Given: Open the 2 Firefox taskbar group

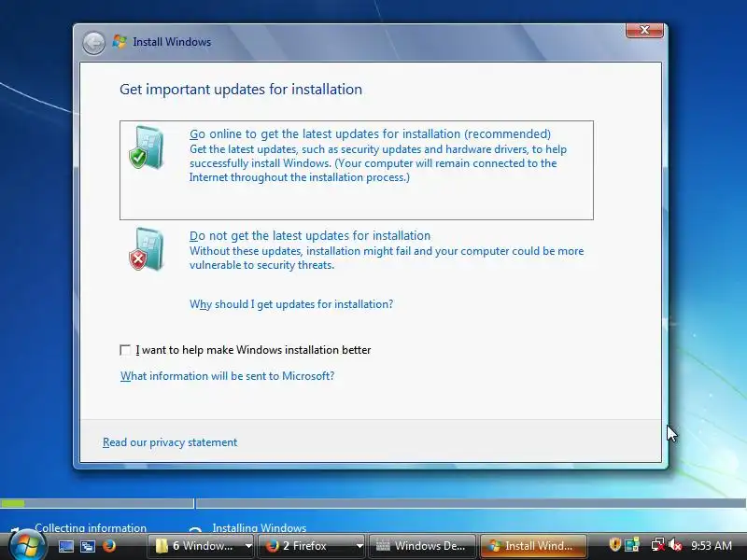Looking at the screenshot, I should [307, 546].
